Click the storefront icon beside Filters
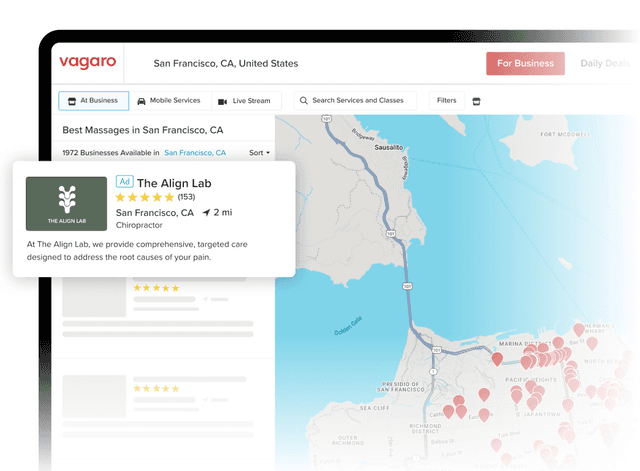640x471 pixels. coord(476,101)
